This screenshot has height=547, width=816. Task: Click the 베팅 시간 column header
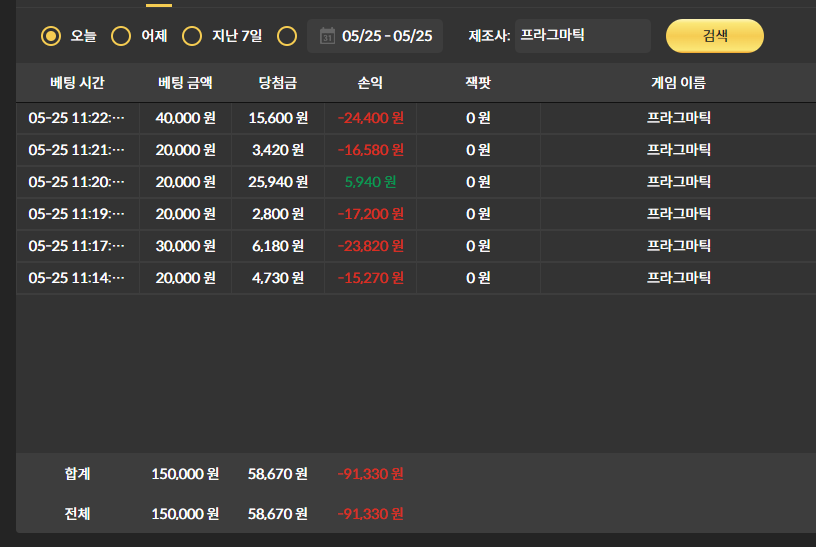[x=77, y=83]
